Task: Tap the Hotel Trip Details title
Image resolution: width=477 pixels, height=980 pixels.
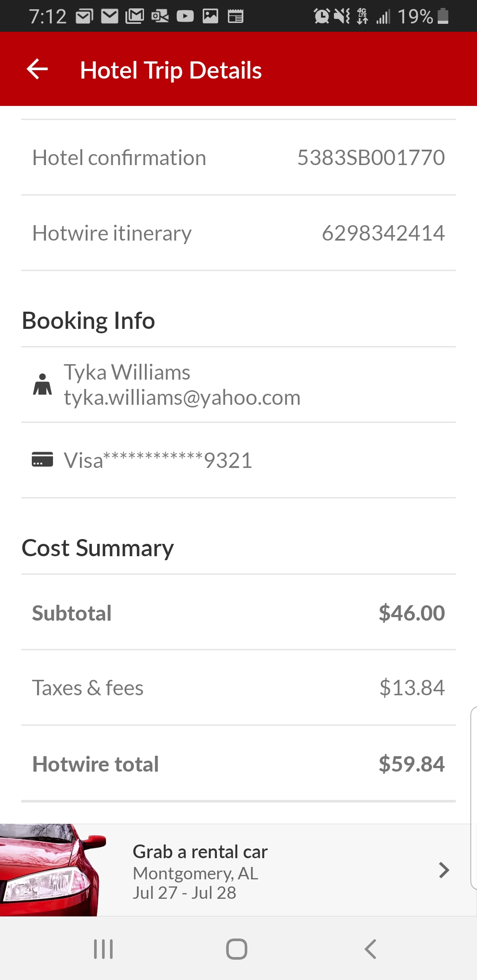Action: pos(171,70)
